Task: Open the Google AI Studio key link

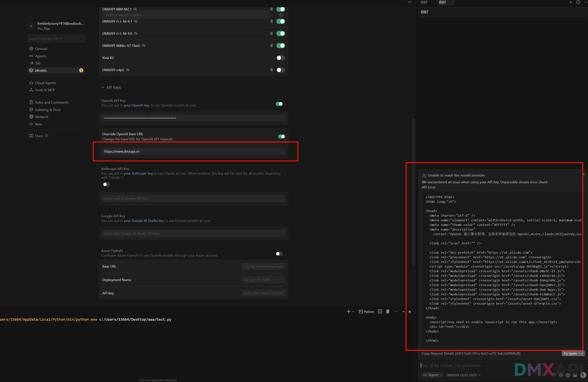Action: (144, 221)
